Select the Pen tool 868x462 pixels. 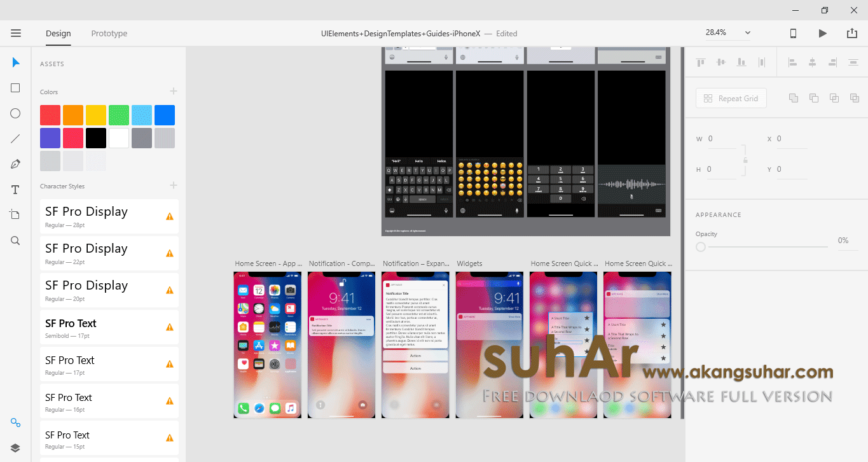[x=15, y=164]
